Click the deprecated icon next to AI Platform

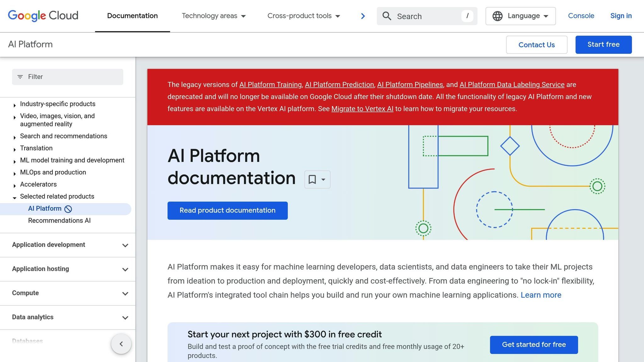pyautogui.click(x=68, y=209)
